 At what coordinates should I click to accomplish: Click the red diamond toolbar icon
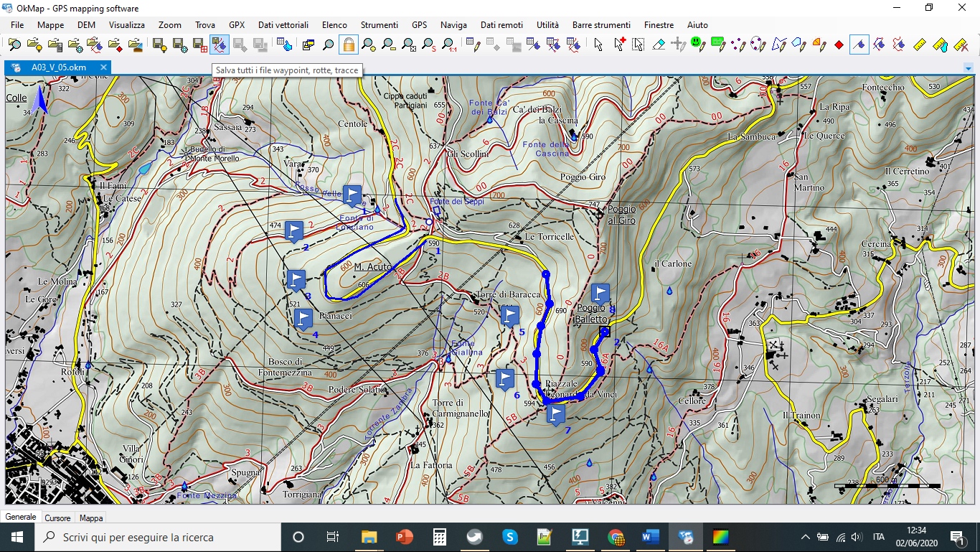pos(839,45)
